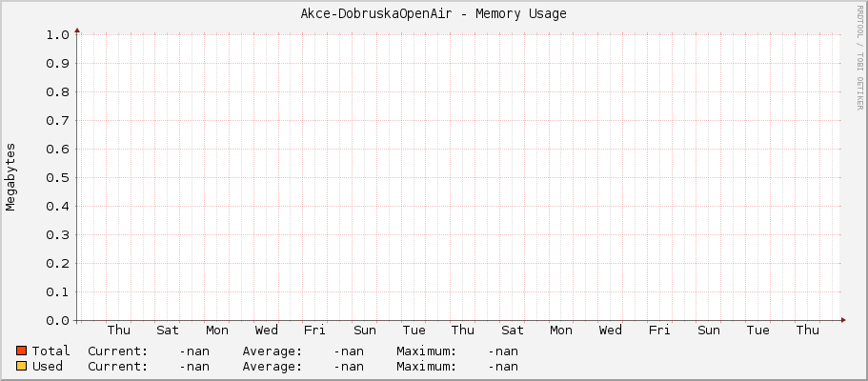Click the graph title Akce-DobruskaOpenAir - Memory Usage
The image size is (868, 381).
tap(434, 14)
